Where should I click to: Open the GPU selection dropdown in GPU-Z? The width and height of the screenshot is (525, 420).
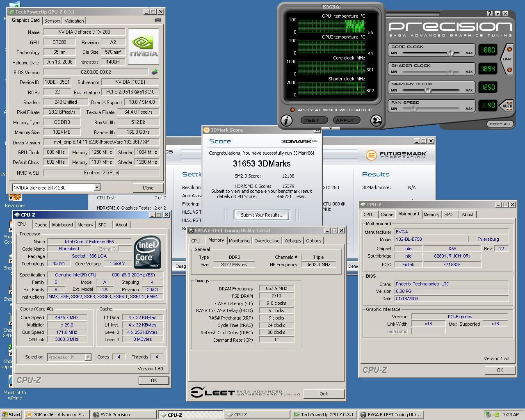pyautogui.click(x=97, y=187)
